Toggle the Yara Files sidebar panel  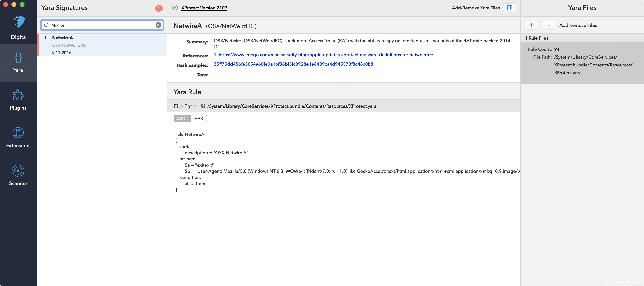tap(510, 8)
